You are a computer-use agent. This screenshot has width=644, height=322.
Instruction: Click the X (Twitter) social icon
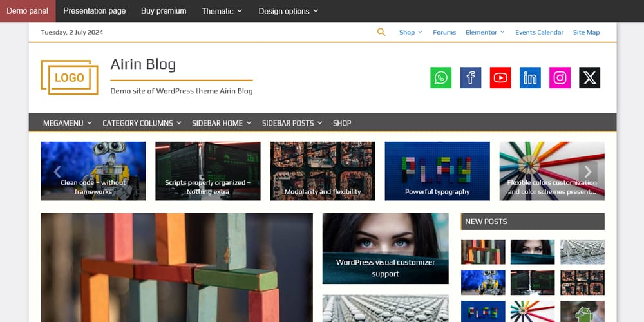[589, 78]
